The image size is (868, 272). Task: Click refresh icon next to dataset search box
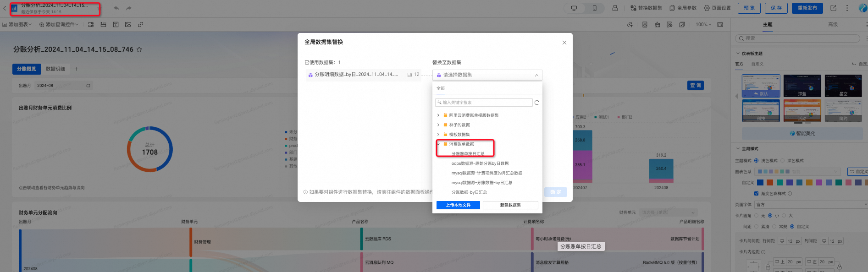click(537, 103)
